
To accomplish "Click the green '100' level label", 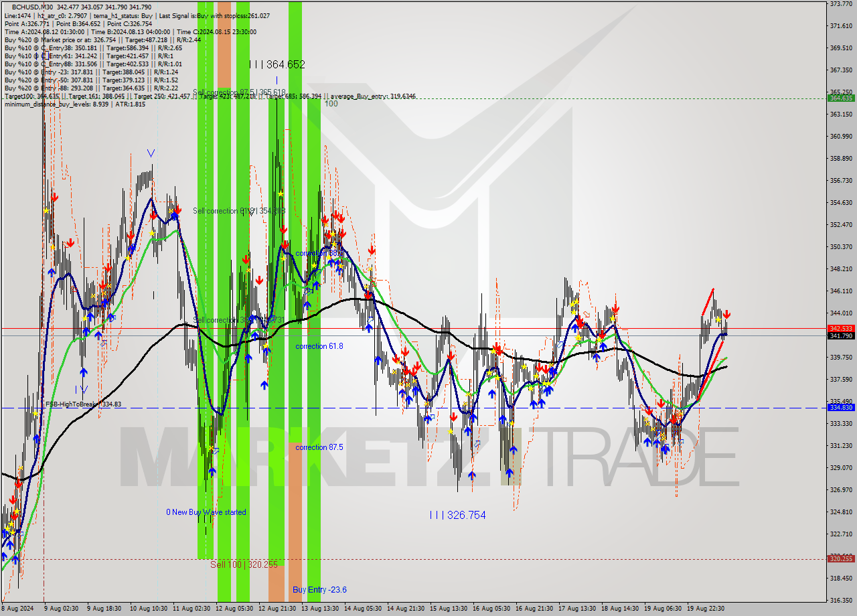I will pos(331,104).
